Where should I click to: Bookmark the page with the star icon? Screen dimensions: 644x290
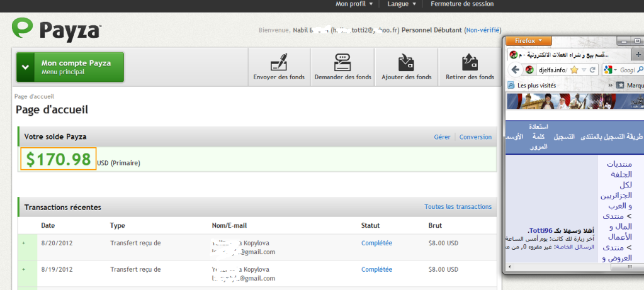[573, 70]
